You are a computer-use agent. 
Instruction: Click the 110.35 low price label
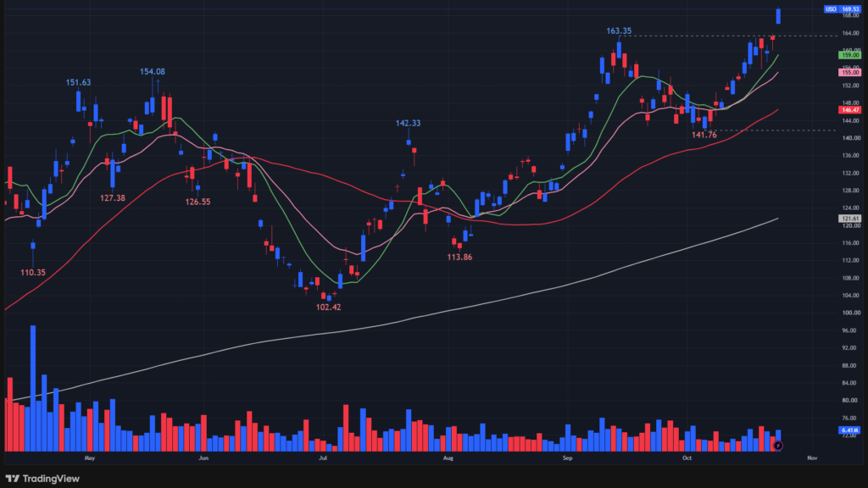coord(33,272)
